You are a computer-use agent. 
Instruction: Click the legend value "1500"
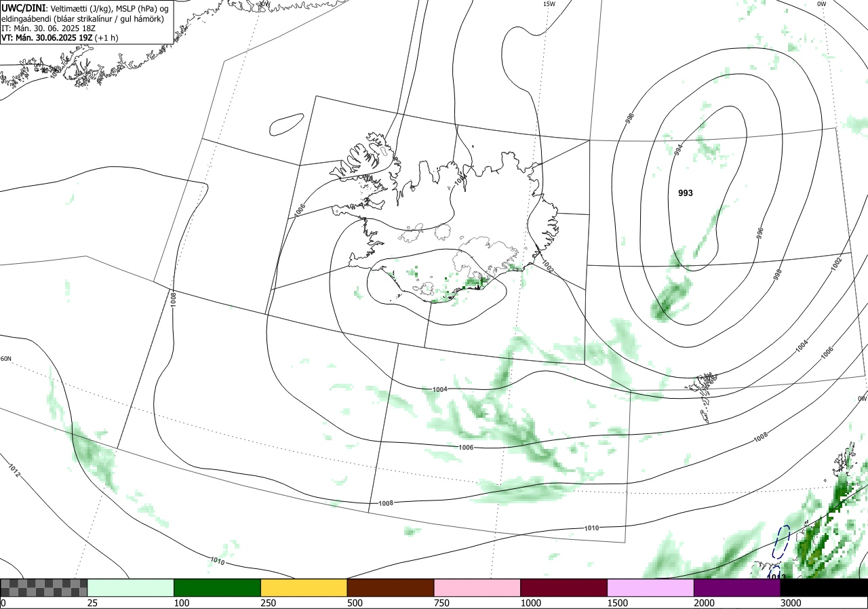point(617,603)
